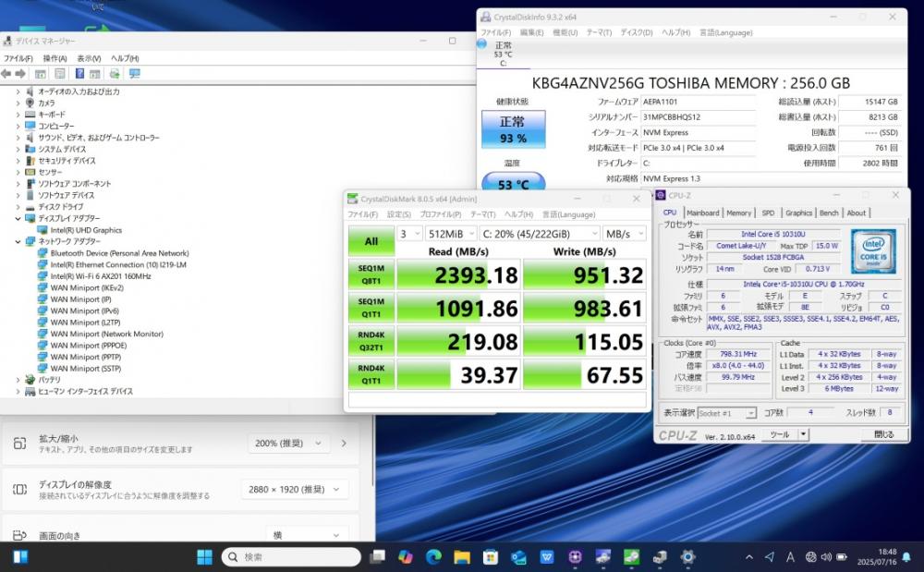Viewport: 924px width, 572px height.
Task: Expand the ディスク ドライブ category
Action: [18, 207]
